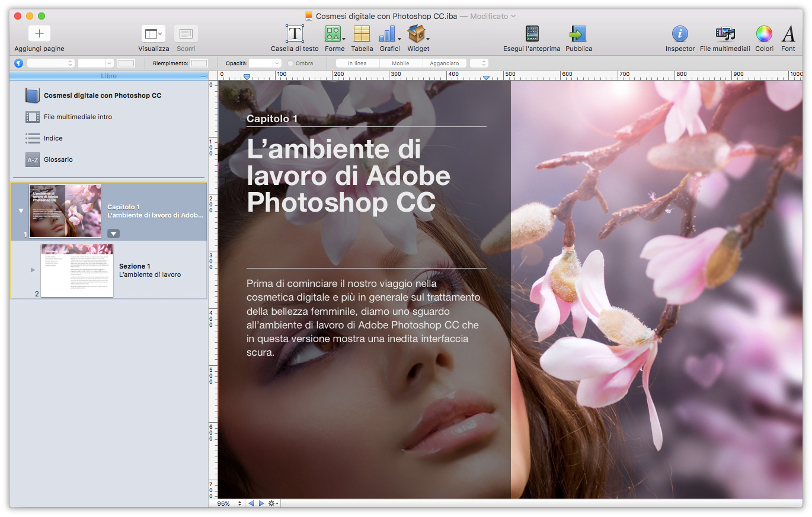
Task: Select the Capitolo 1 page thumbnail
Action: pos(65,210)
